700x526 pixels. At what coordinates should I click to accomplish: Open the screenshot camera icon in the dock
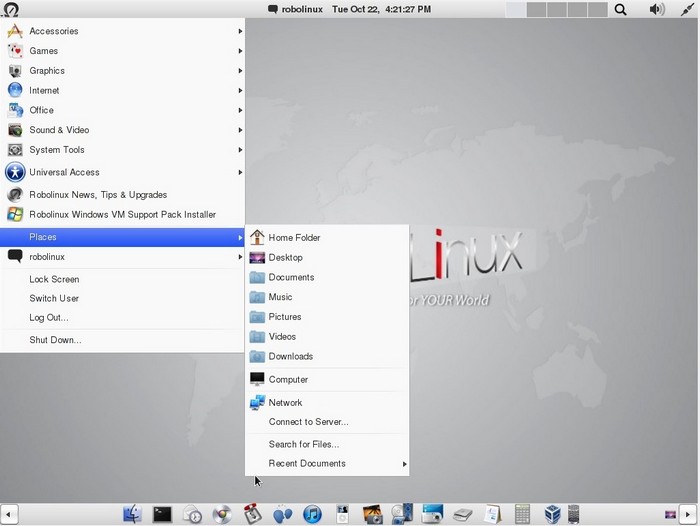[432, 514]
